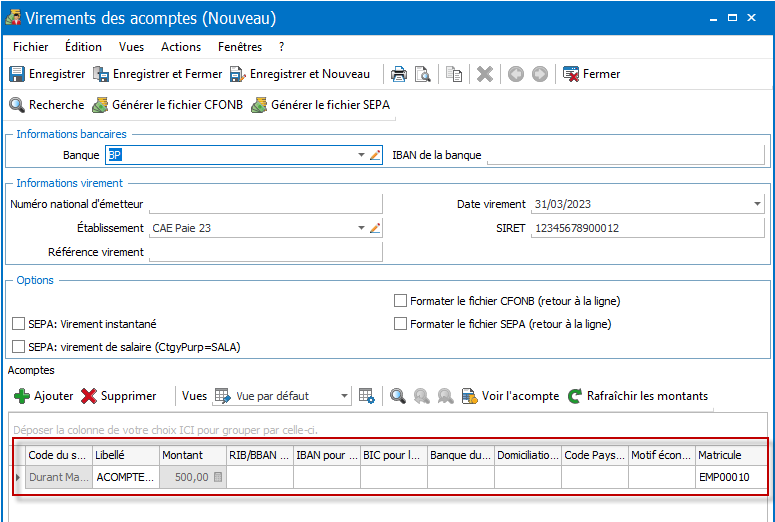
Task: Open the Banque dropdown arrow
Action: 361,155
